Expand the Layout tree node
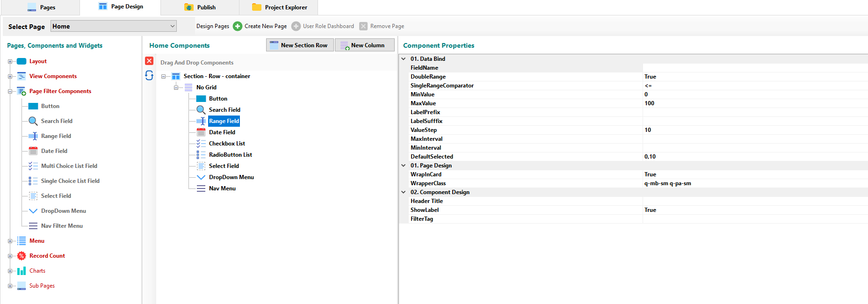The image size is (868, 304). [10, 61]
